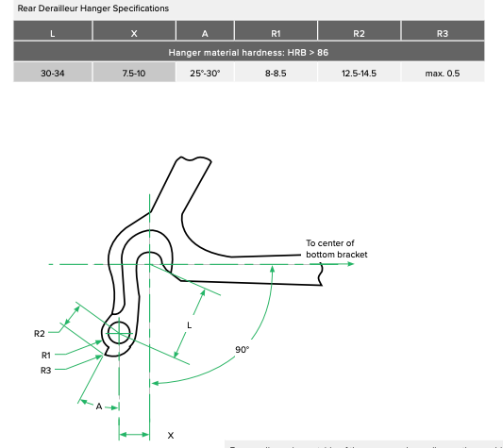
Task: Click the 90° angle label in diagram
Action: 243,350
